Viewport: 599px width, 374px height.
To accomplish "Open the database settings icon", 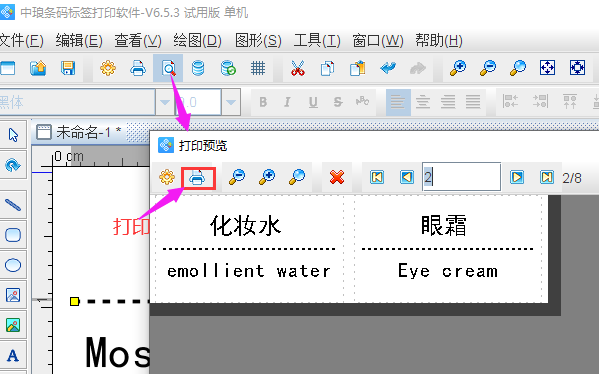I will point(198,68).
